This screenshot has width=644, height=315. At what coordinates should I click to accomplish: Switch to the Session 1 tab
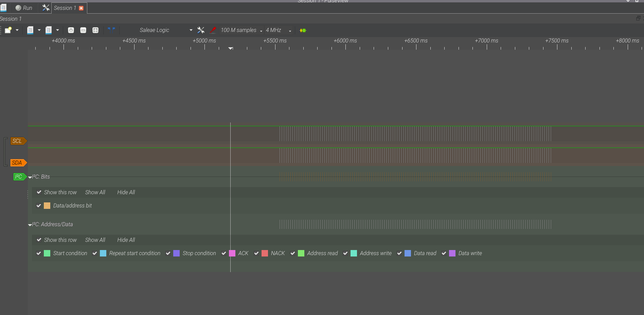65,8
